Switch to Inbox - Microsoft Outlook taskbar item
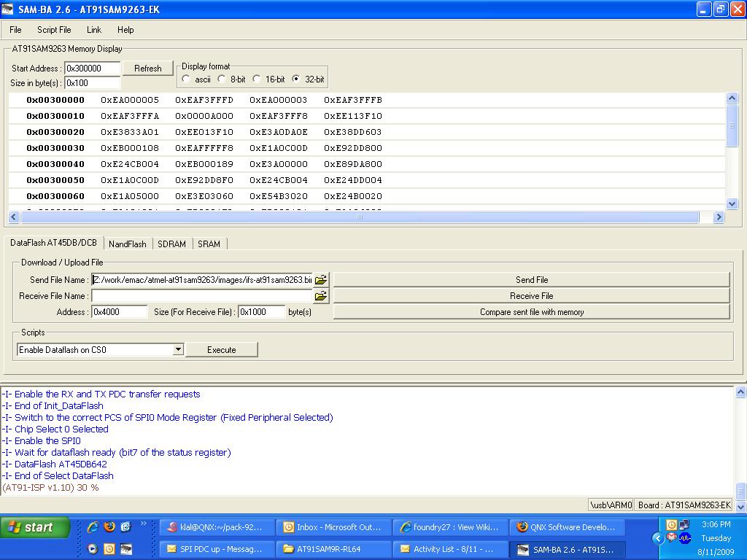Viewport: 747px width, 560px height. tap(333, 527)
